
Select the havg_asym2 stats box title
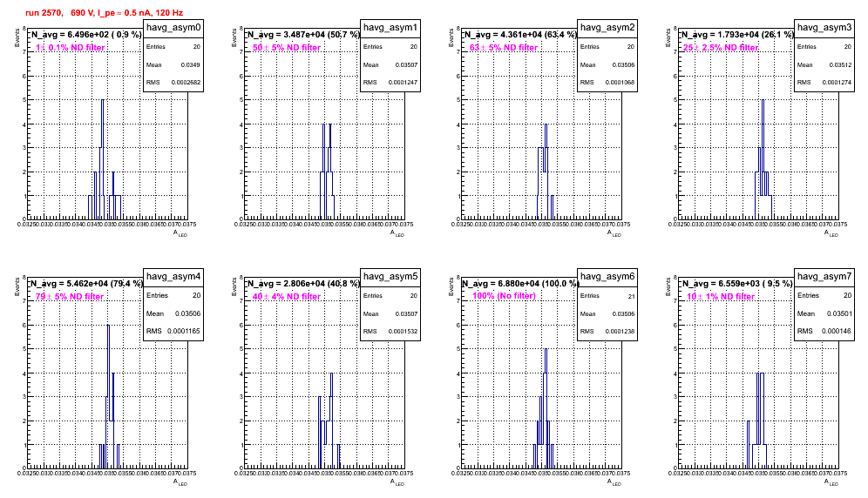[x=607, y=27]
